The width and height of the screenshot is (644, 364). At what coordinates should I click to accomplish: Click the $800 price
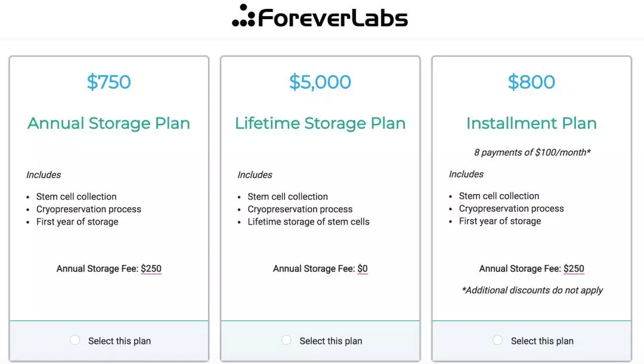coord(531,82)
